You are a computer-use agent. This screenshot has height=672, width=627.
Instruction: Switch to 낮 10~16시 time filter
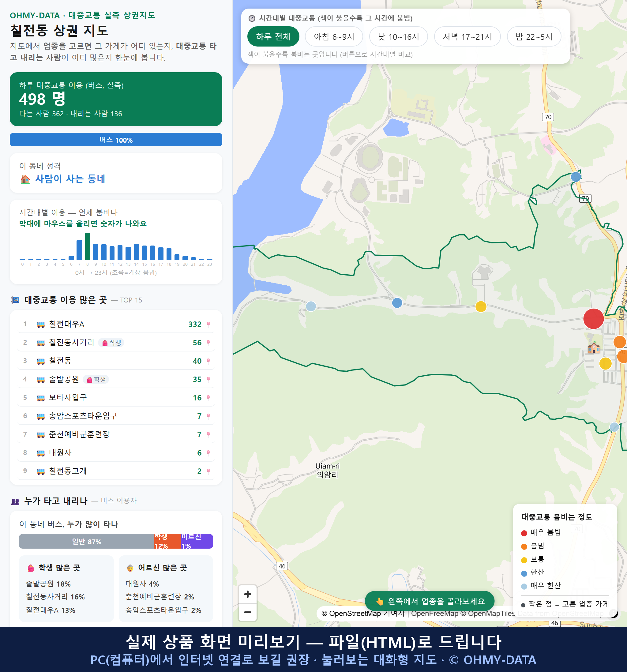point(399,36)
